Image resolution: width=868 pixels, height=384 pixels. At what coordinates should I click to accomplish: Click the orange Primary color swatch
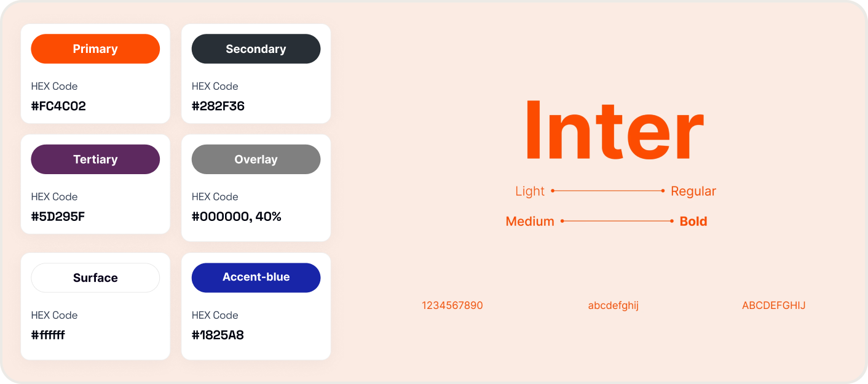[x=95, y=49]
